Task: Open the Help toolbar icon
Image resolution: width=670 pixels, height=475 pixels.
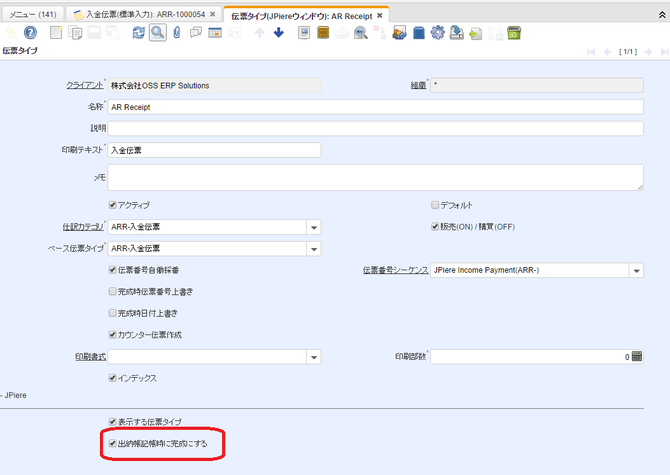Action: coord(30,32)
